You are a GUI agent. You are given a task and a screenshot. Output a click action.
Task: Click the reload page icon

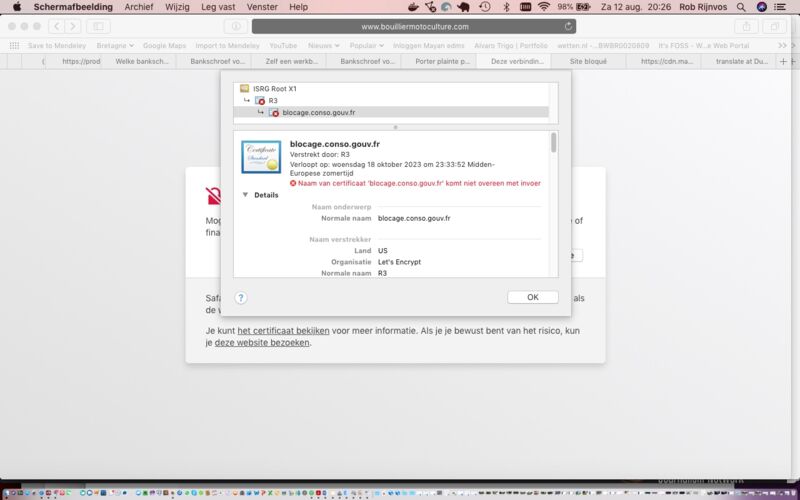point(568,26)
